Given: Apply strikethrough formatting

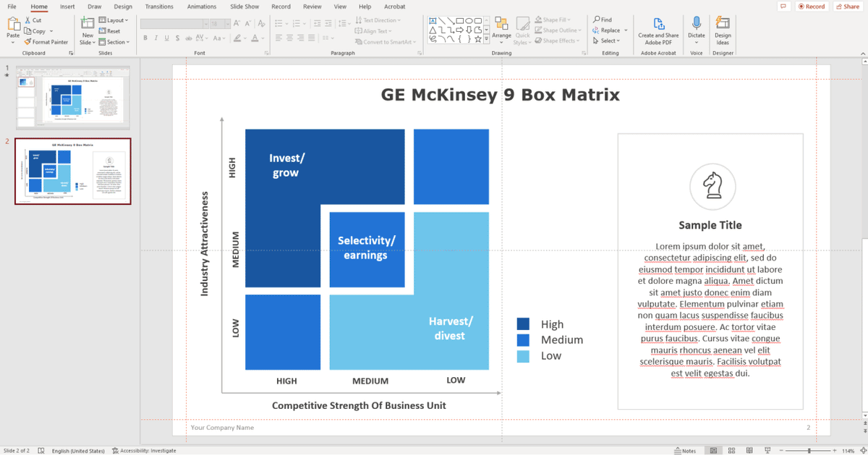Looking at the screenshot, I should point(188,38).
